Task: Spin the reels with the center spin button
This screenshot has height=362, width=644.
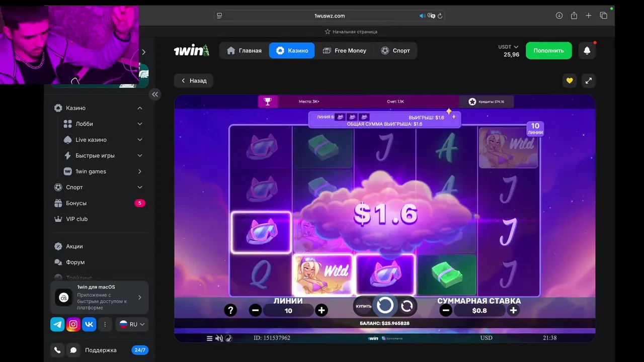Action: click(x=385, y=305)
